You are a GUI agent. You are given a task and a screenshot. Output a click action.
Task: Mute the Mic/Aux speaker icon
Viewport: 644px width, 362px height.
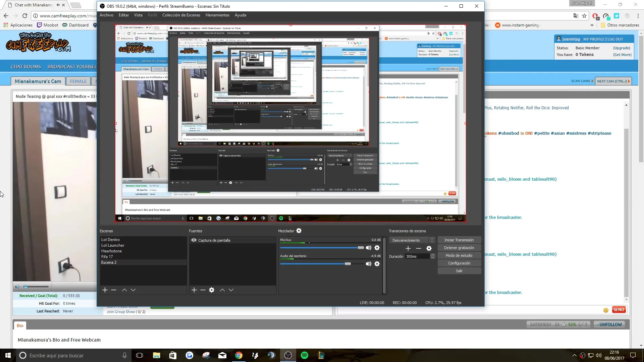pos(369,248)
